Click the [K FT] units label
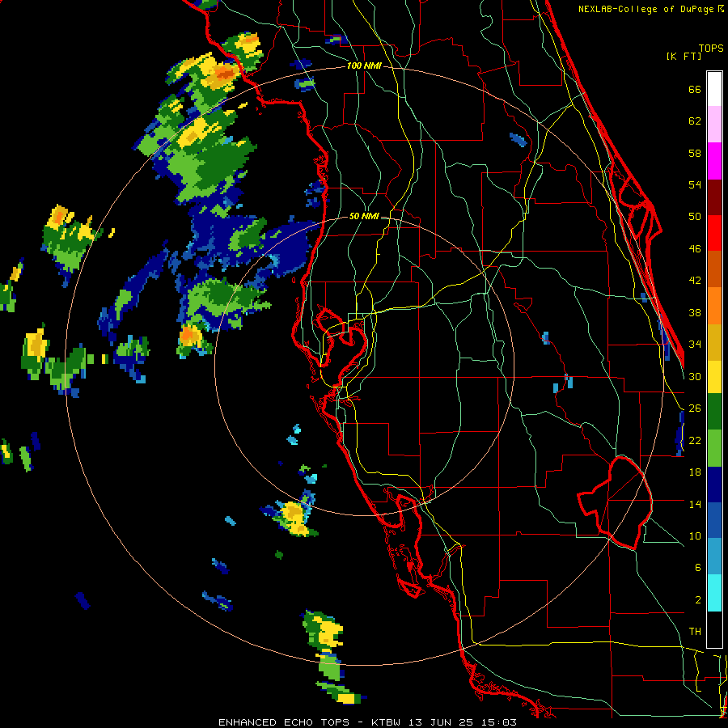This screenshot has height=728, width=728. 684,56
